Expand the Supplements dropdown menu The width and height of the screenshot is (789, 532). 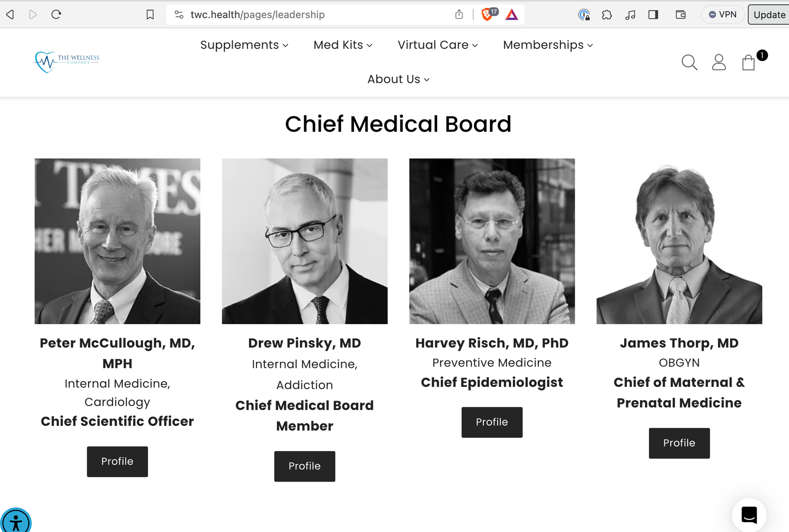click(x=244, y=45)
